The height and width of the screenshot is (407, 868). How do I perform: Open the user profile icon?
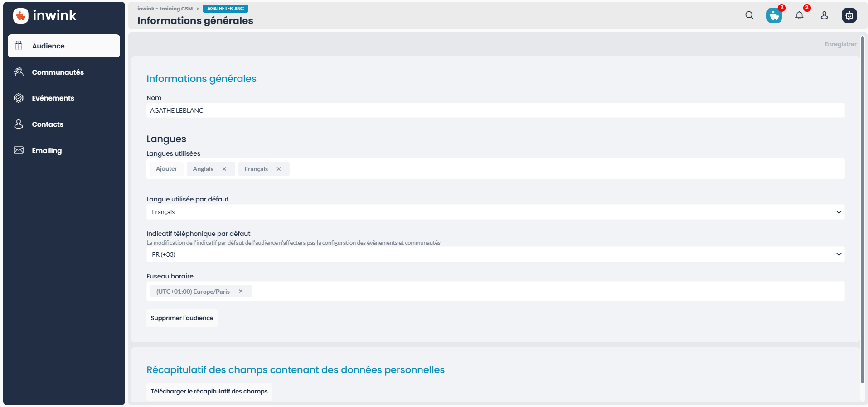824,15
